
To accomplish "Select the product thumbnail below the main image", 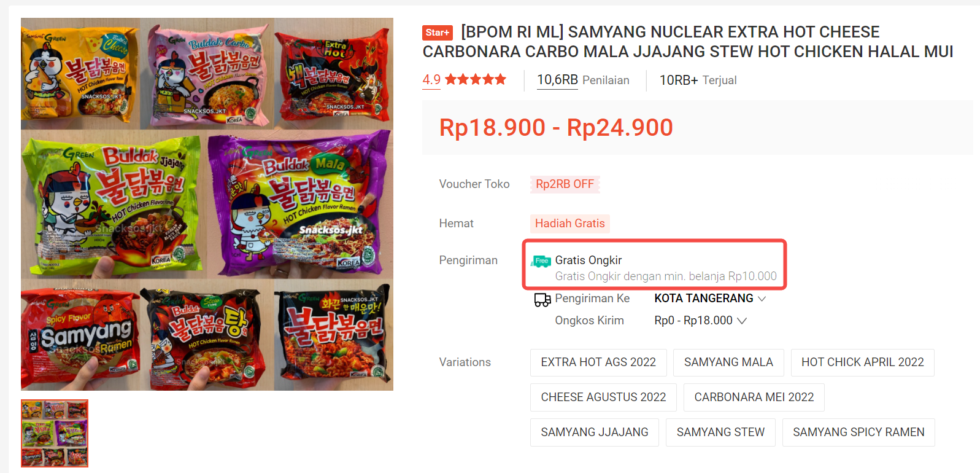I will pos(55,434).
